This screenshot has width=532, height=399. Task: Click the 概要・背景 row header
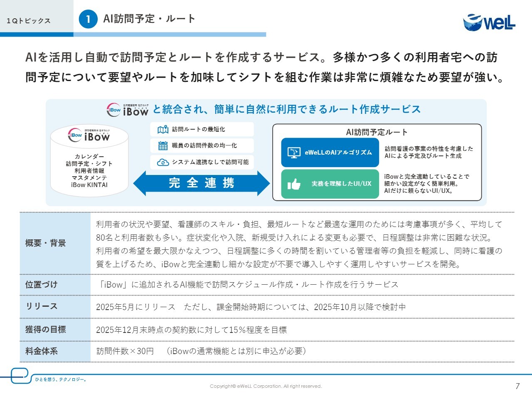(55, 243)
